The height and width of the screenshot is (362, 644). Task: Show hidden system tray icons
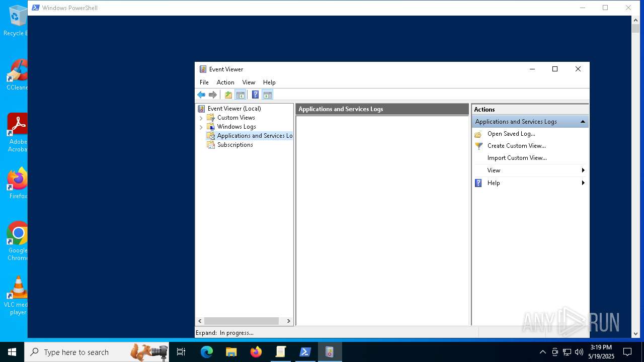[542, 352]
